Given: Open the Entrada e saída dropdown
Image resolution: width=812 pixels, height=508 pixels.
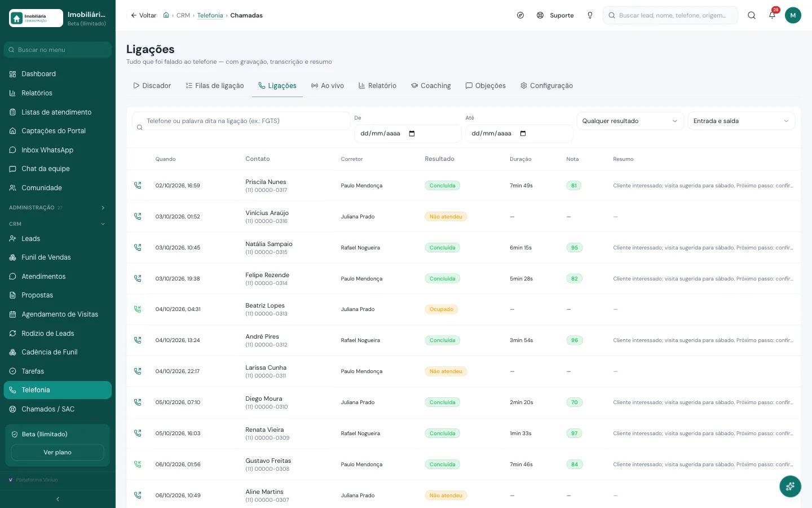Looking at the screenshot, I should click(x=742, y=121).
